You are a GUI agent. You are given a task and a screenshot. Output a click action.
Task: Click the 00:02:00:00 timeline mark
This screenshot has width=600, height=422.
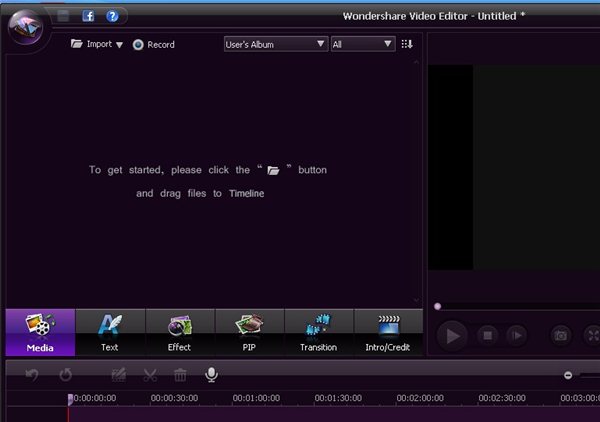420,398
